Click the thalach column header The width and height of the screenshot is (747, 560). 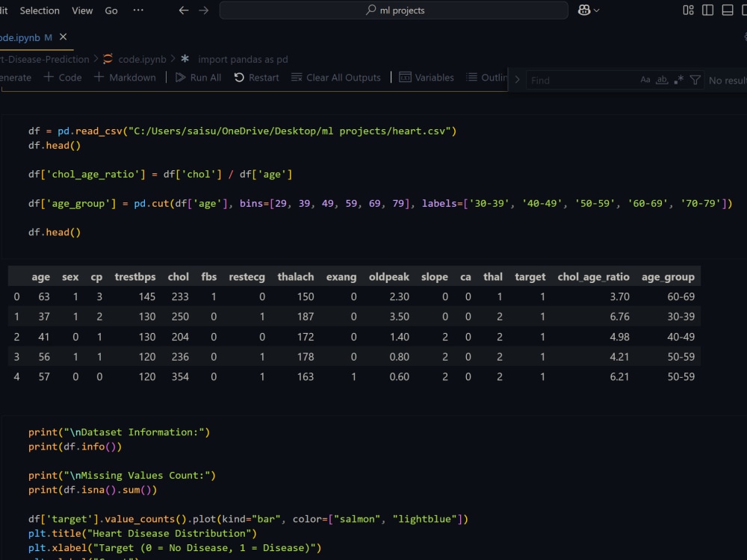point(295,277)
